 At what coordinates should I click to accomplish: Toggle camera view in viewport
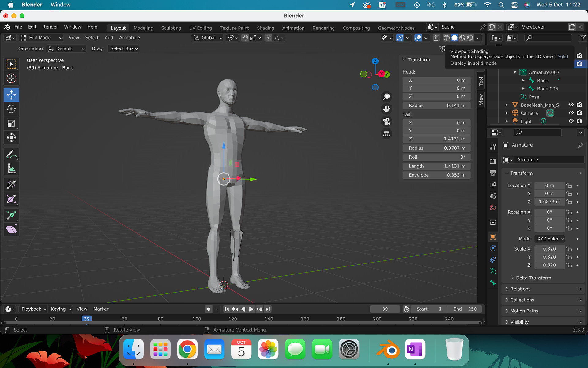386,121
